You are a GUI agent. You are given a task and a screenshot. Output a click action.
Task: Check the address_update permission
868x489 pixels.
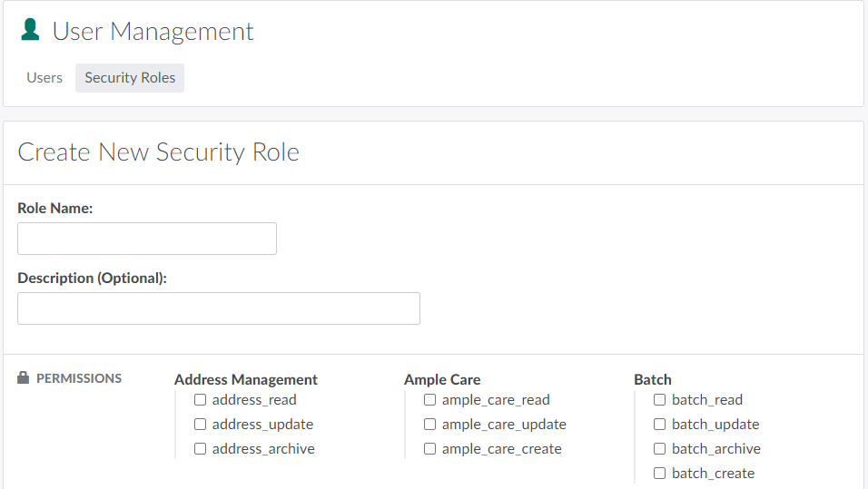click(x=201, y=425)
